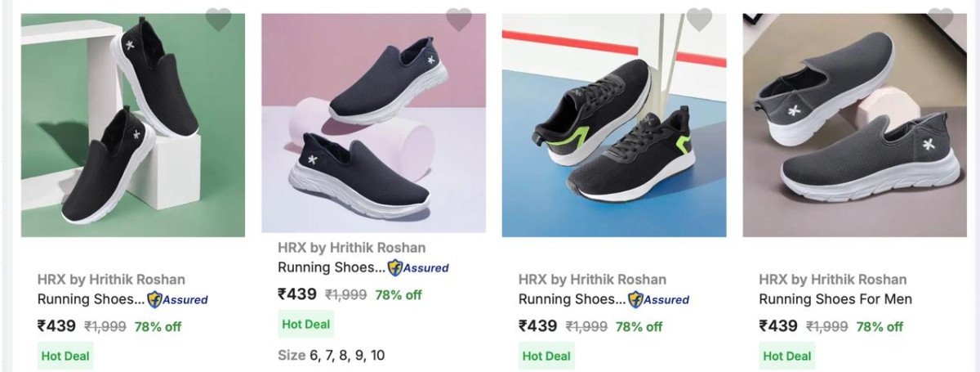980x372 pixels.
Task: Open the second product's Running Shoes title
Action: [x=331, y=267]
